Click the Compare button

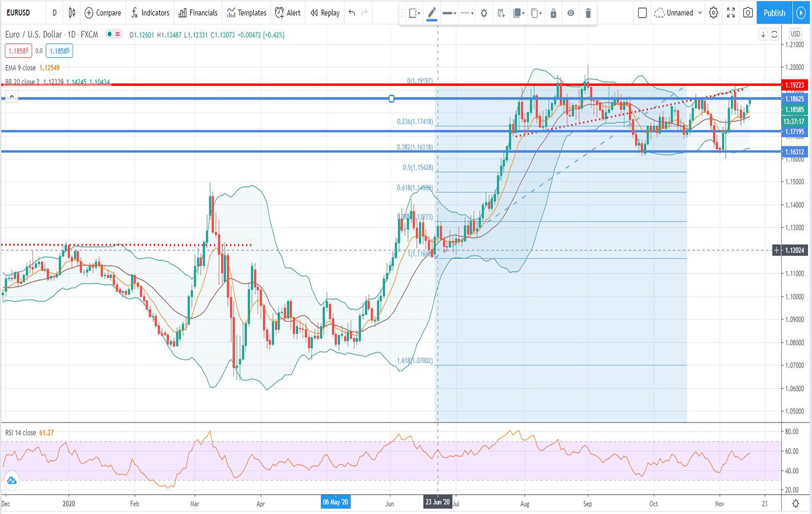pos(102,13)
